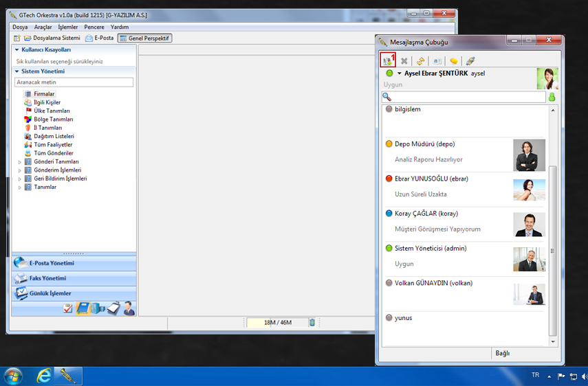Click the Aranacak metin search field
Image resolution: width=588 pixels, height=386 pixels.
(x=74, y=82)
